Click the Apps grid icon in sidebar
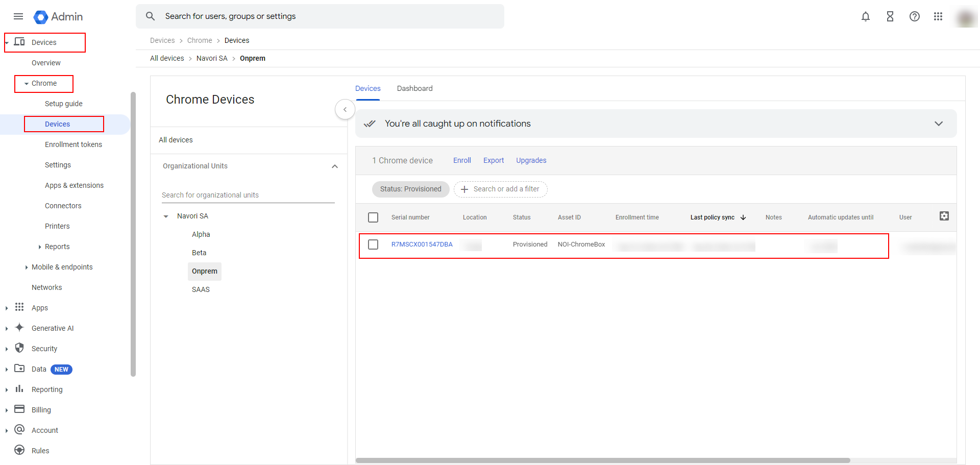 click(19, 307)
